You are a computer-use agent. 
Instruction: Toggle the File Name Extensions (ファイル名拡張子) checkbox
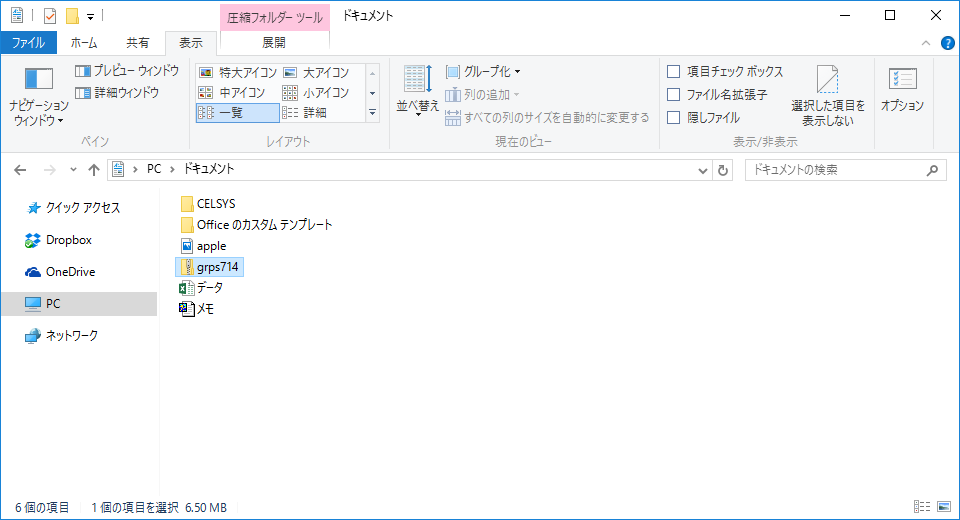pos(674,95)
